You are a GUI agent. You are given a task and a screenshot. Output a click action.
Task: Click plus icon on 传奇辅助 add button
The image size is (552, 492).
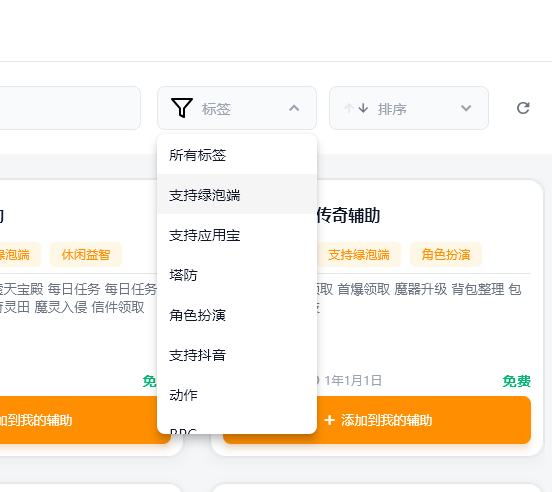[x=330, y=420]
